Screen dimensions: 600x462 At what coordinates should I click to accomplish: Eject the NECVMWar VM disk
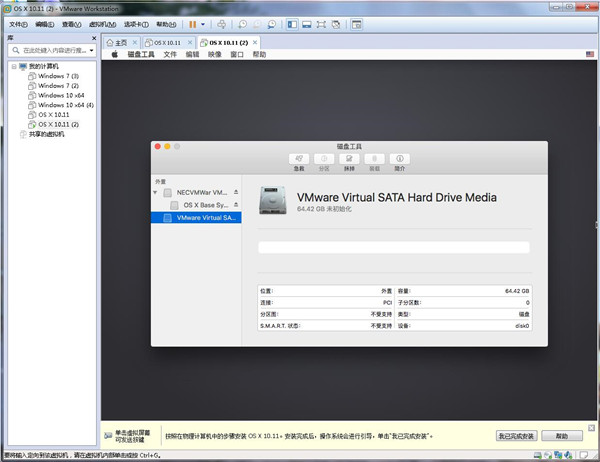point(236,192)
